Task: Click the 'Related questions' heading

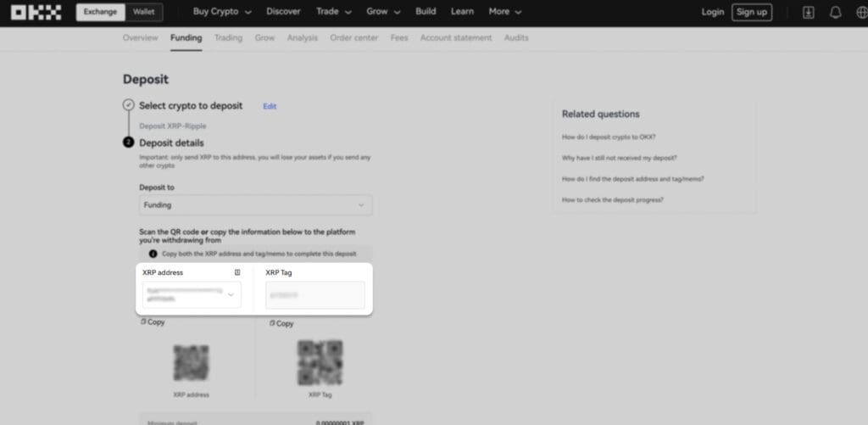Action: pos(601,115)
